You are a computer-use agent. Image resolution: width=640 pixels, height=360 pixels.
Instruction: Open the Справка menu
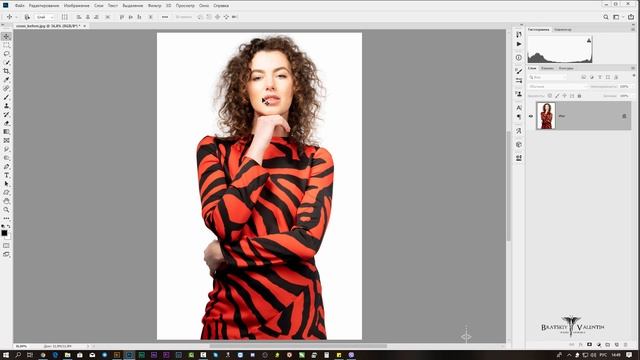tap(221, 6)
